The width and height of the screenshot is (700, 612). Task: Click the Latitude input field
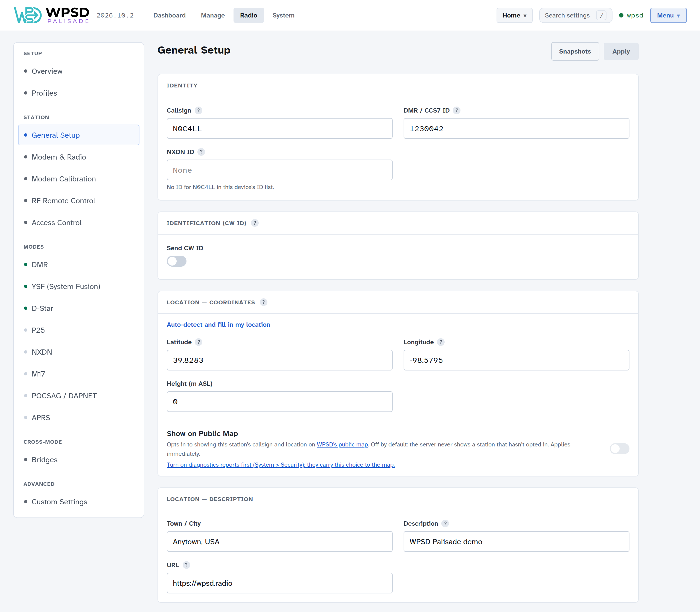pos(279,360)
